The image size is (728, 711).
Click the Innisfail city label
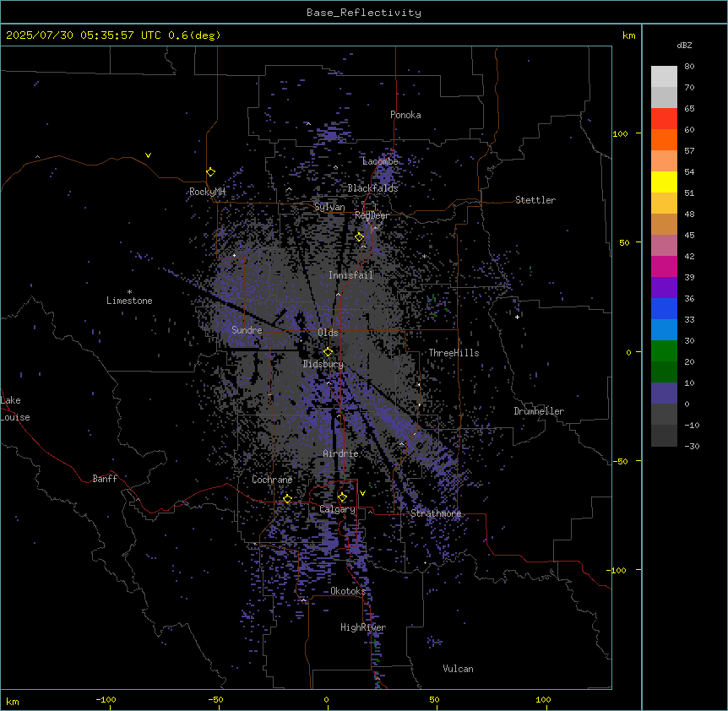tap(350, 275)
